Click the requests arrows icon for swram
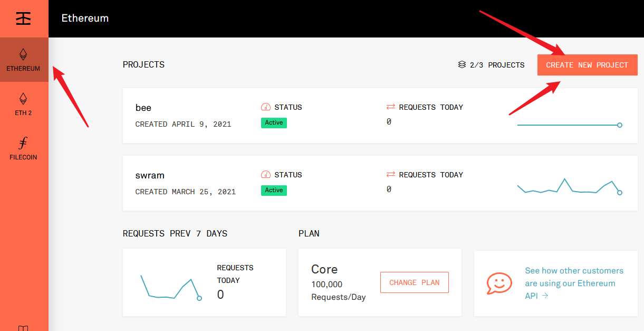Viewport: 644px width, 331px height. (x=391, y=175)
